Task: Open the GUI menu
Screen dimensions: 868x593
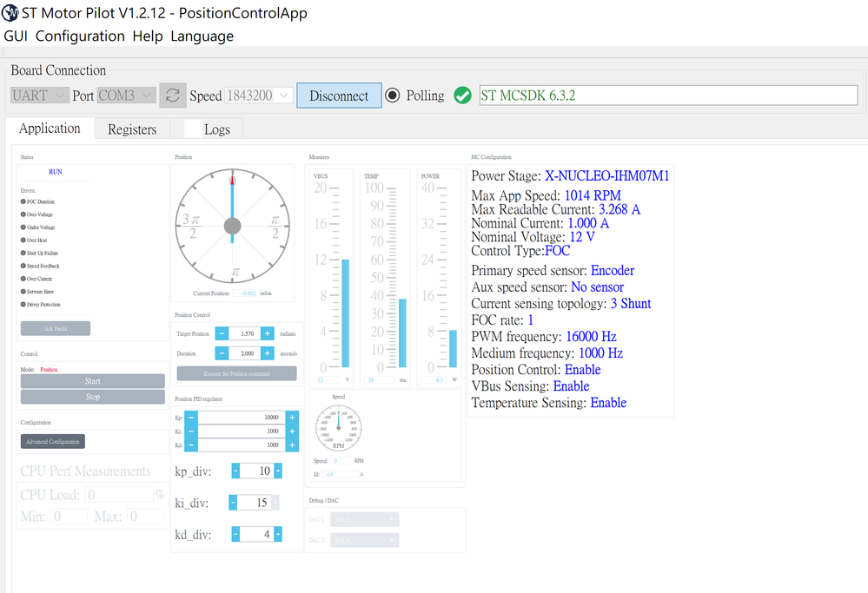Action: [16, 36]
